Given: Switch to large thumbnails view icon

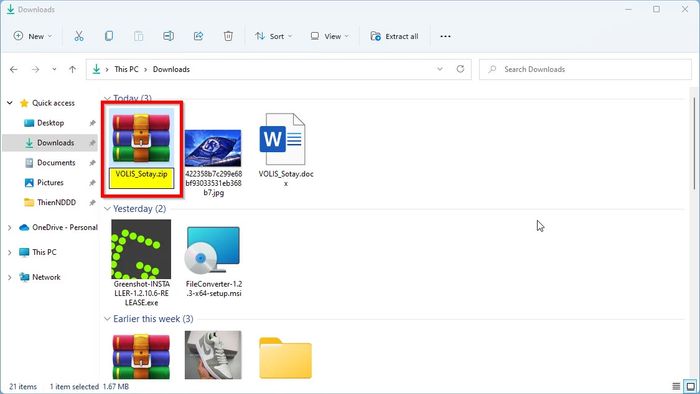Looking at the screenshot, I should pos(691,386).
